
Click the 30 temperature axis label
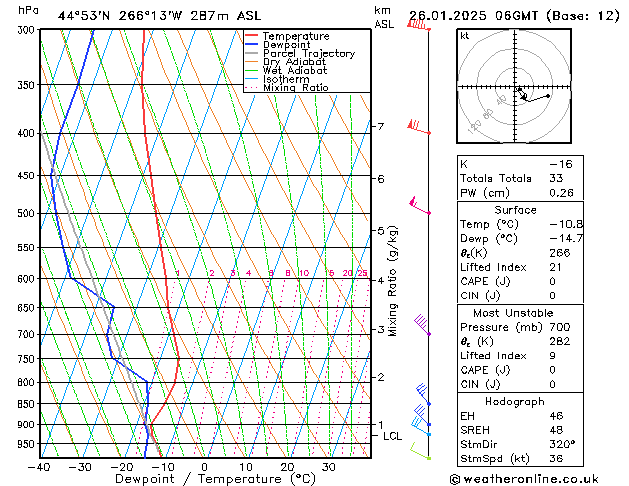[329, 467]
